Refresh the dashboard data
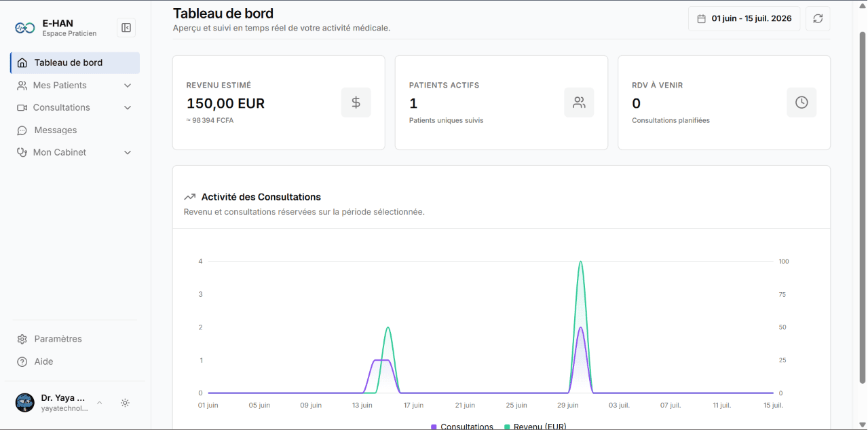Screen dimensions: 868x430 coord(818,18)
